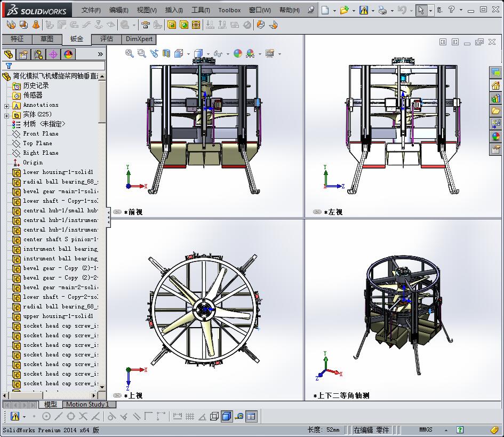Click the MMGS unit system selector
Image resolution: width=504 pixels, height=437 pixels.
pos(426,430)
